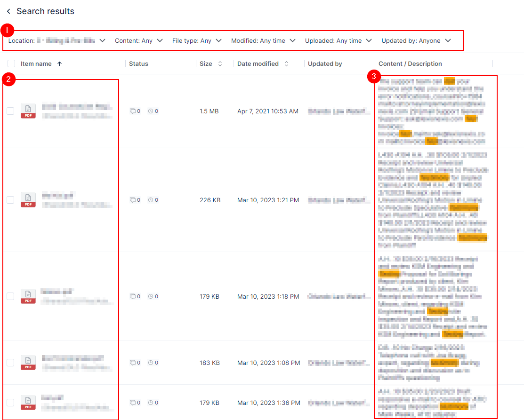Click the PDF icon on the 226 KB file row
524x420 pixels.
coord(28,200)
